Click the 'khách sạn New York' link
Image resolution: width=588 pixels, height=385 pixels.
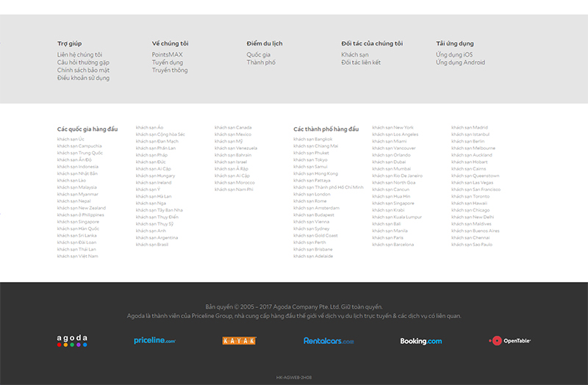(392, 128)
